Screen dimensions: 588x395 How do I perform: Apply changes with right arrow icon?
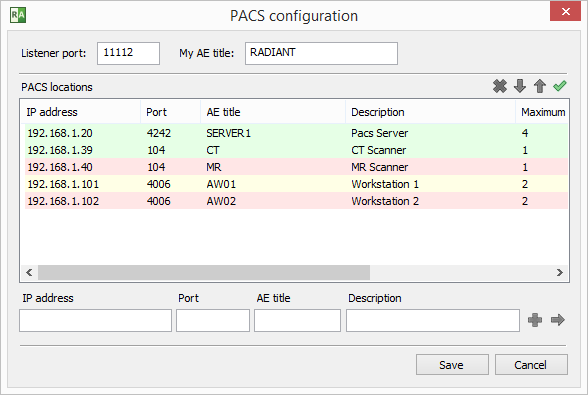pyautogui.click(x=558, y=320)
